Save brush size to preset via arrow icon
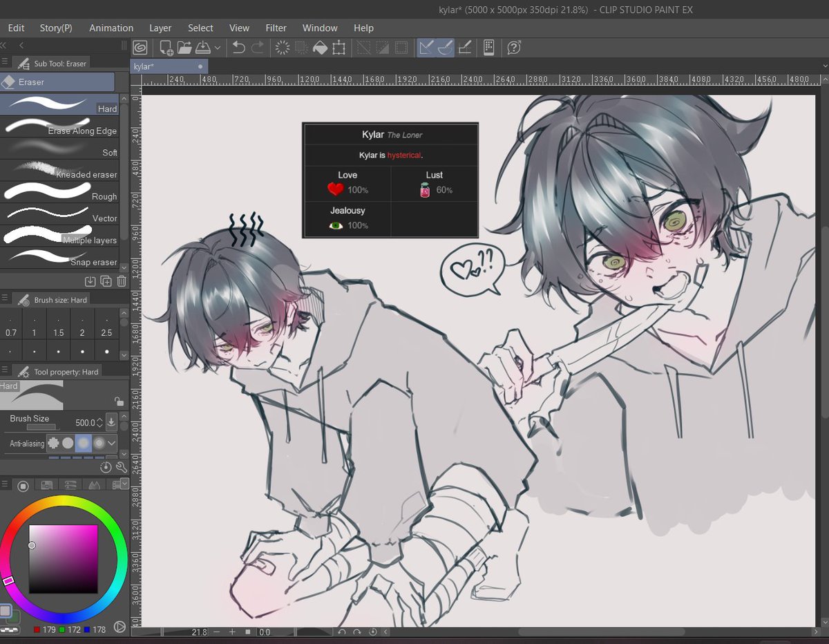Viewport: 829px width, 644px height. pyautogui.click(x=112, y=422)
